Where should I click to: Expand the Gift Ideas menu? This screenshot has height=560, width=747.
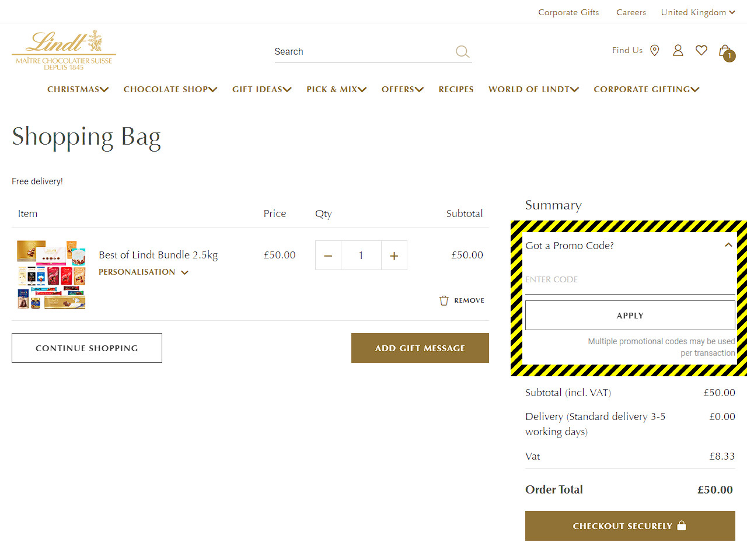point(262,89)
